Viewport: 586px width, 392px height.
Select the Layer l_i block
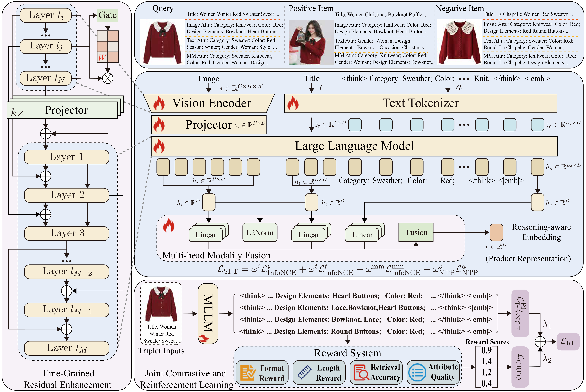click(46, 15)
